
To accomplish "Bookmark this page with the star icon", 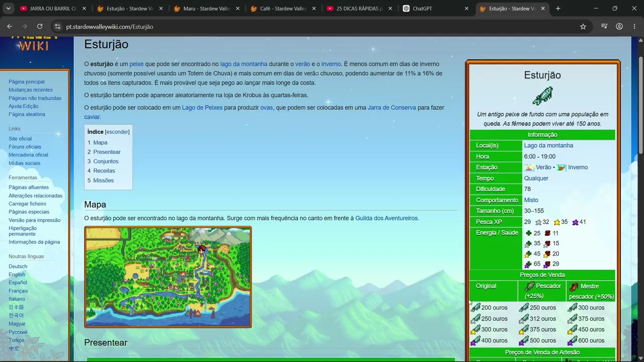I will [x=583, y=27].
